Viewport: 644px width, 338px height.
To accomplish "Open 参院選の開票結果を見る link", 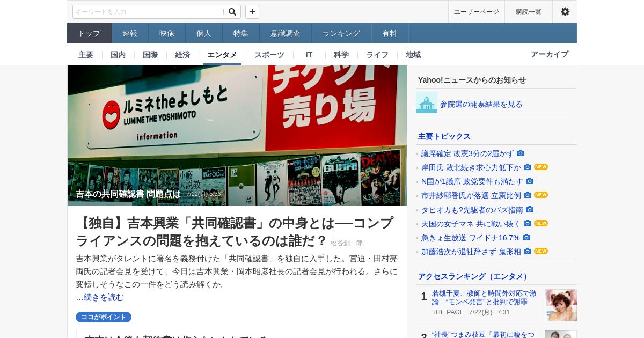I will (x=481, y=104).
